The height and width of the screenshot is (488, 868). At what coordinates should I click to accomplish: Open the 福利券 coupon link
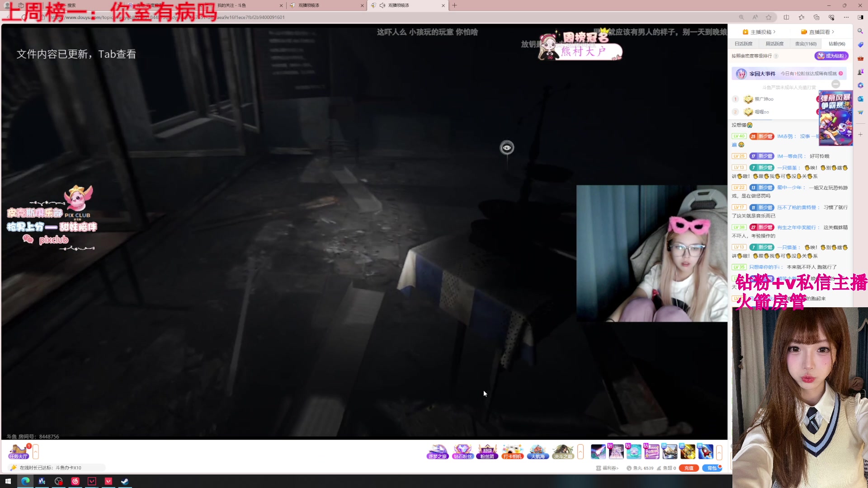click(607, 468)
